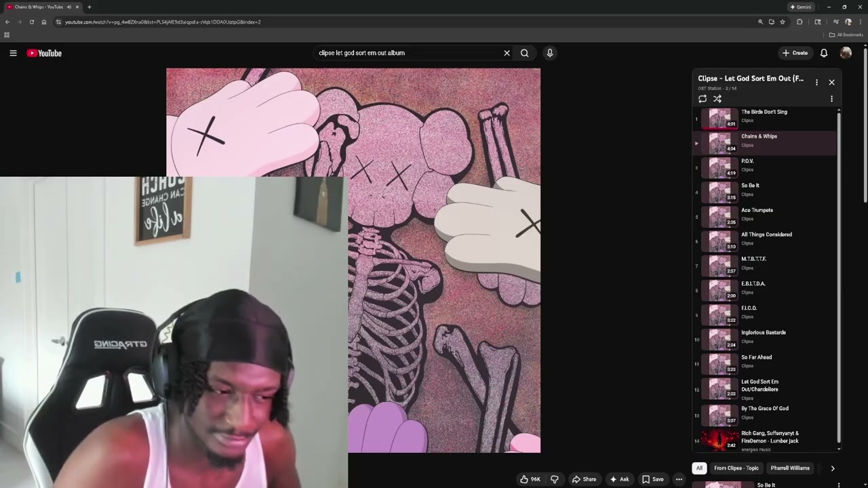Play Rich Gang Lumber Jack video
Screen dimensions: 868x488
tap(764, 441)
